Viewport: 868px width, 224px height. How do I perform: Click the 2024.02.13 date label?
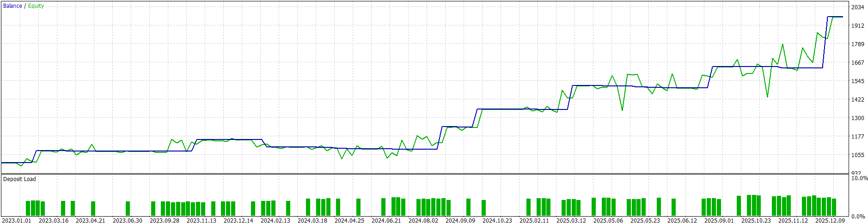(x=275, y=221)
